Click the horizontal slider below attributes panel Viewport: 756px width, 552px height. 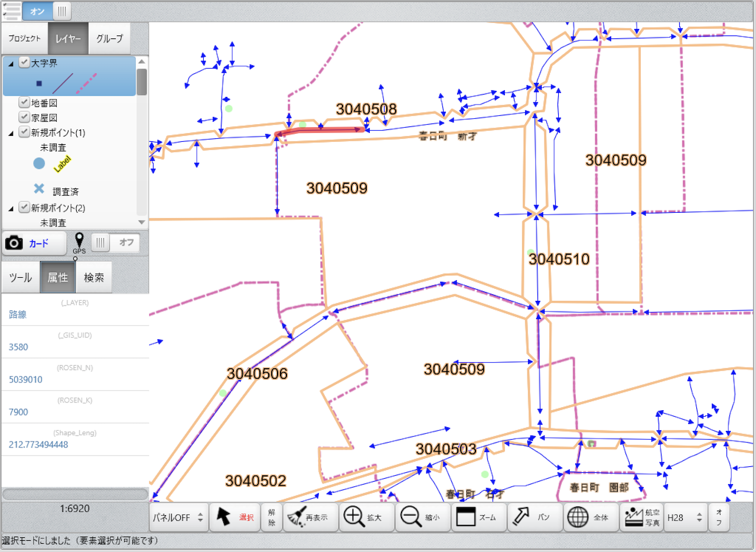coord(74,493)
